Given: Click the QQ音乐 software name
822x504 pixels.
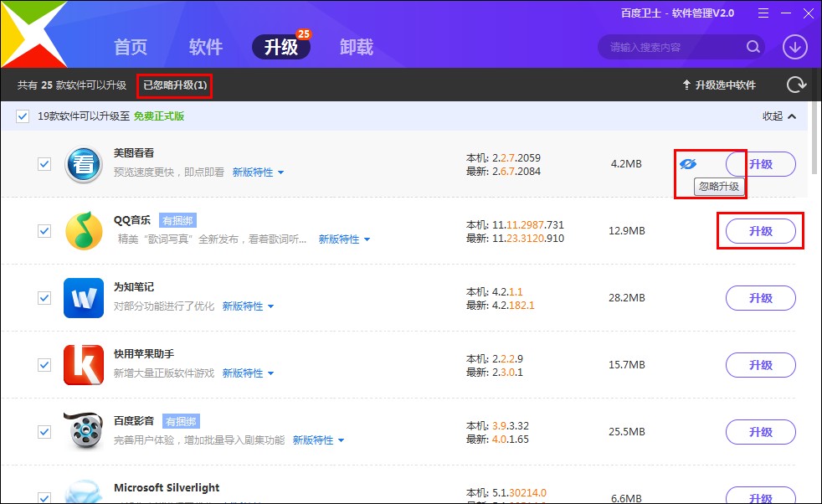Looking at the screenshot, I should tap(132, 219).
